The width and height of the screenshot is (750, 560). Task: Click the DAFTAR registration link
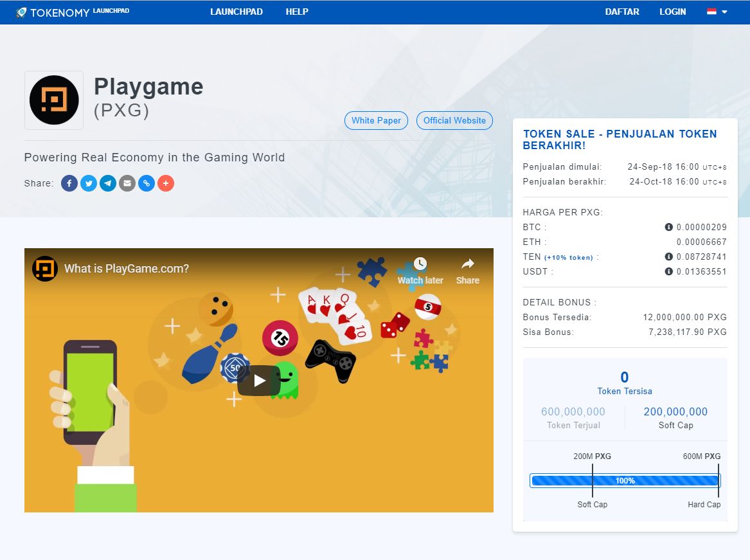[x=622, y=11]
